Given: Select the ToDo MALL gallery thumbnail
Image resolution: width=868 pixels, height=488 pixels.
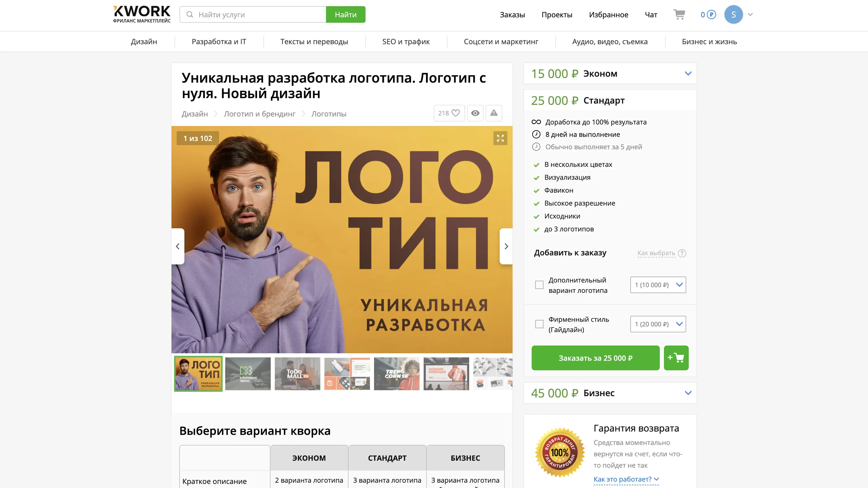Looking at the screenshot, I should pos(297,373).
